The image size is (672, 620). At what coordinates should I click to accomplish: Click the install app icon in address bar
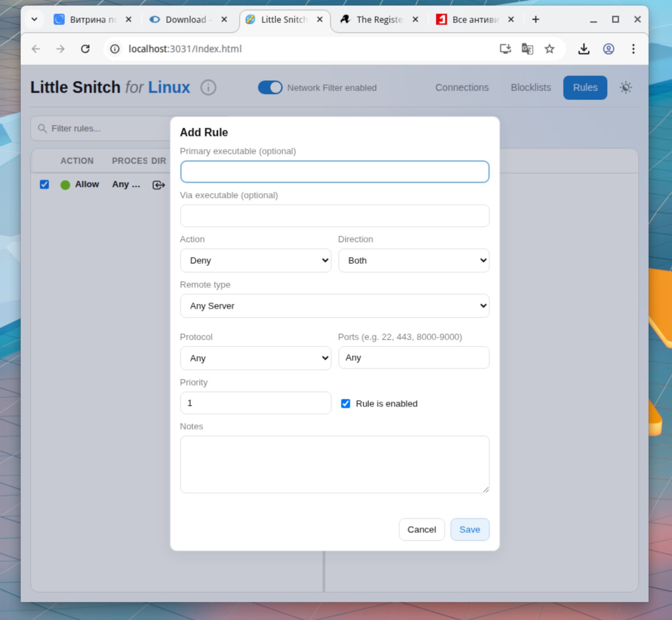pos(505,49)
